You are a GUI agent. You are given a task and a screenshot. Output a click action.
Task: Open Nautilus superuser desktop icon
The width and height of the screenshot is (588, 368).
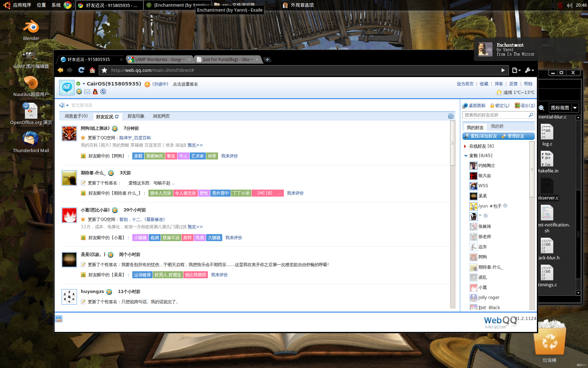[31, 87]
